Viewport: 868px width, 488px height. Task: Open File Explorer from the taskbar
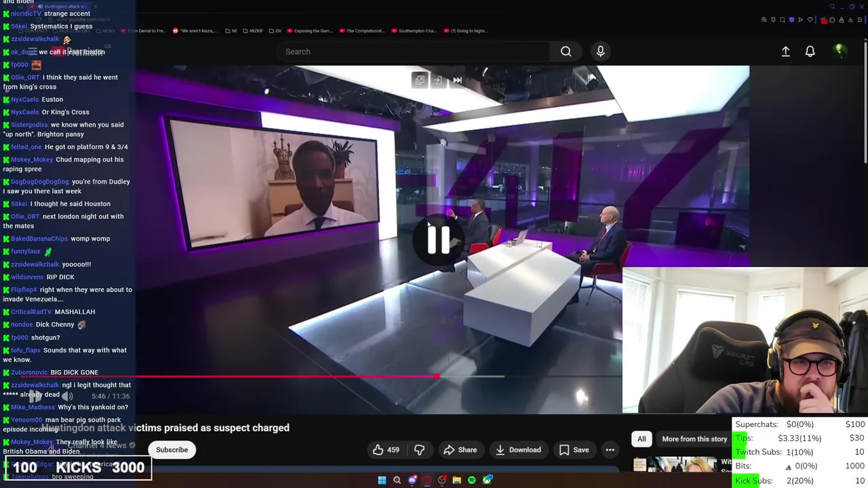pyautogui.click(x=456, y=480)
